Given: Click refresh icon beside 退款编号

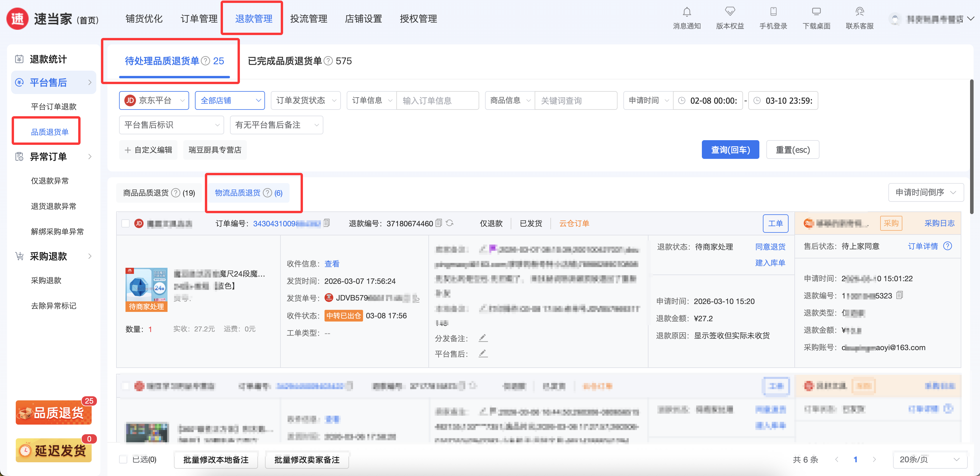Looking at the screenshot, I should 449,223.
